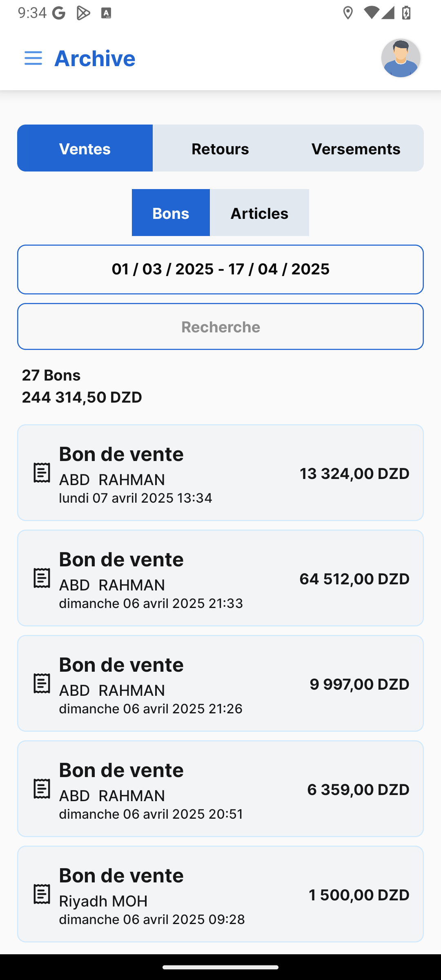The image size is (441, 980).
Task: Tap receipt icon of Riyadh MOH bon
Action: [42, 894]
